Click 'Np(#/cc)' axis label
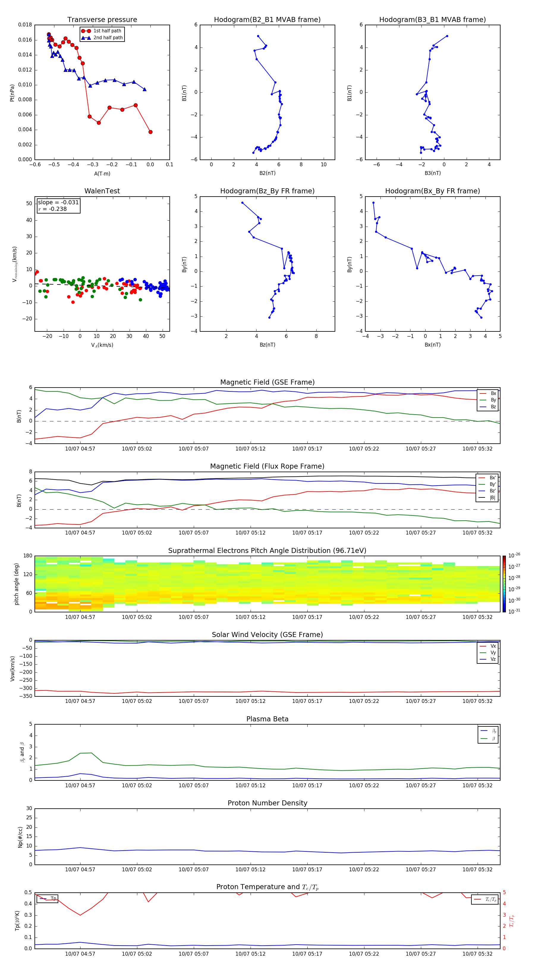 [20, 837]
